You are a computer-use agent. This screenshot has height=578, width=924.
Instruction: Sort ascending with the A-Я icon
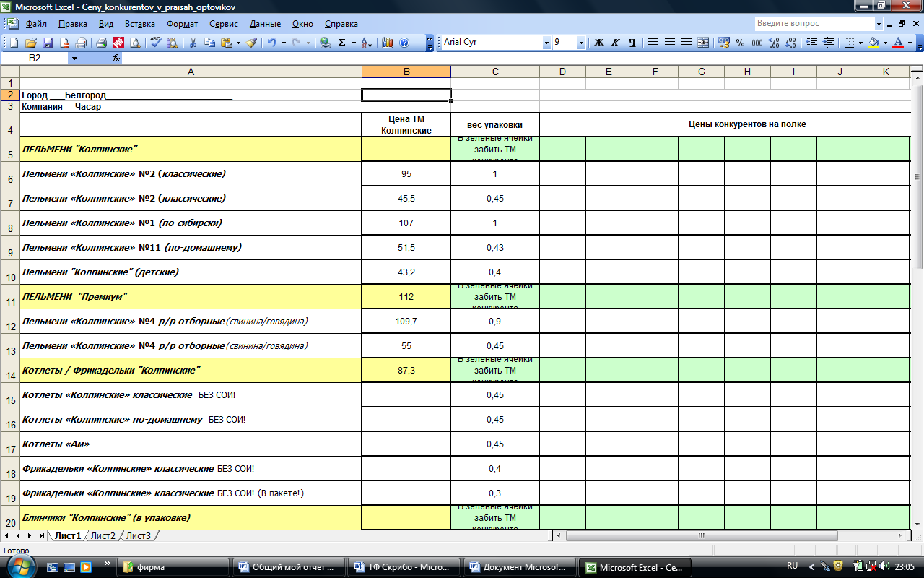(367, 43)
